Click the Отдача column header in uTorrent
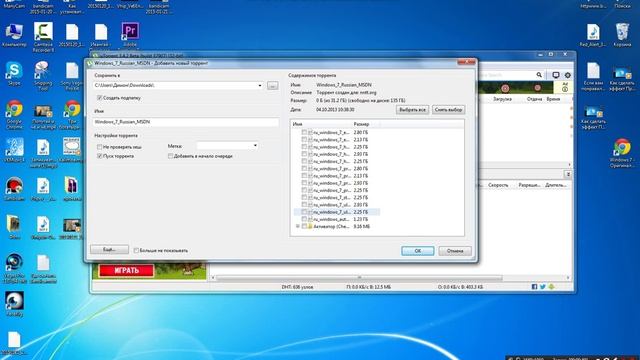The width and height of the screenshot is (640, 360). (x=534, y=99)
